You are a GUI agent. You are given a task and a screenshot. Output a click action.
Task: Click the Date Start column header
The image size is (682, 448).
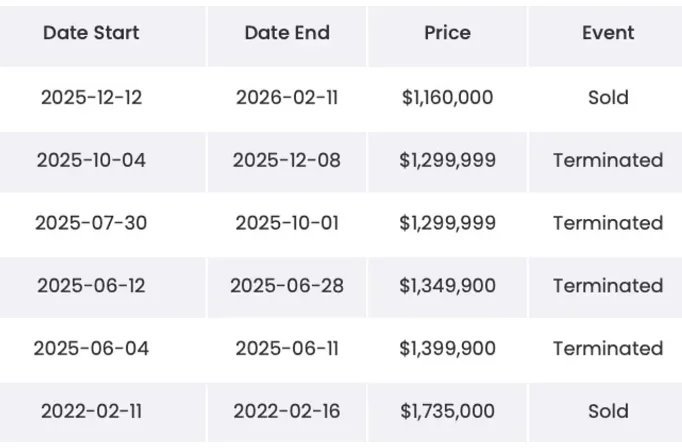point(91,33)
